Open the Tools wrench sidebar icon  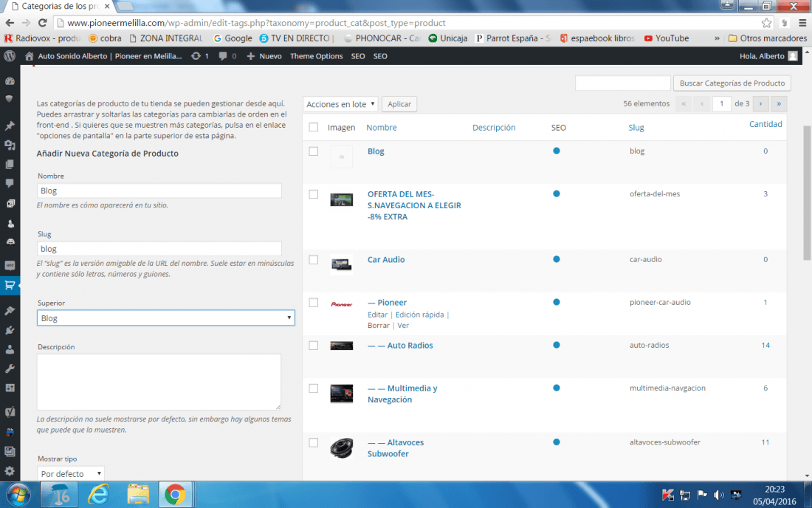pos(10,368)
